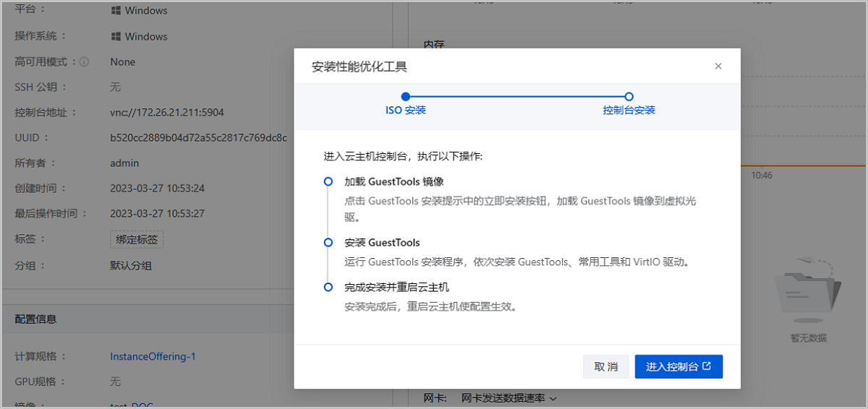Close the 安装性能优化工具 dialog
This screenshot has height=409, width=868.
pyautogui.click(x=718, y=66)
